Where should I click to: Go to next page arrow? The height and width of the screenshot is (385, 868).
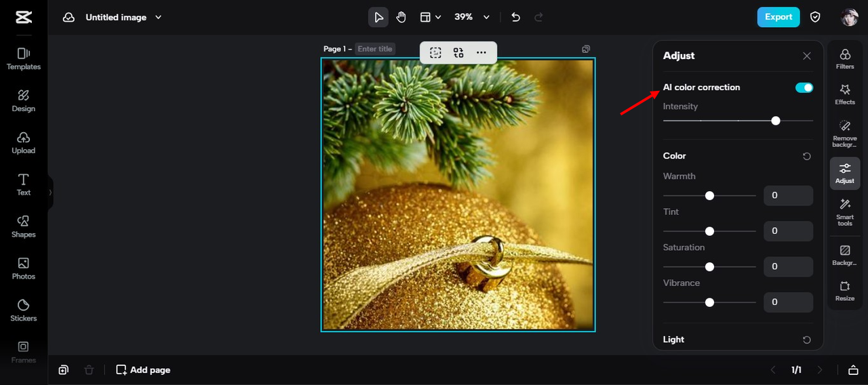[820, 370]
